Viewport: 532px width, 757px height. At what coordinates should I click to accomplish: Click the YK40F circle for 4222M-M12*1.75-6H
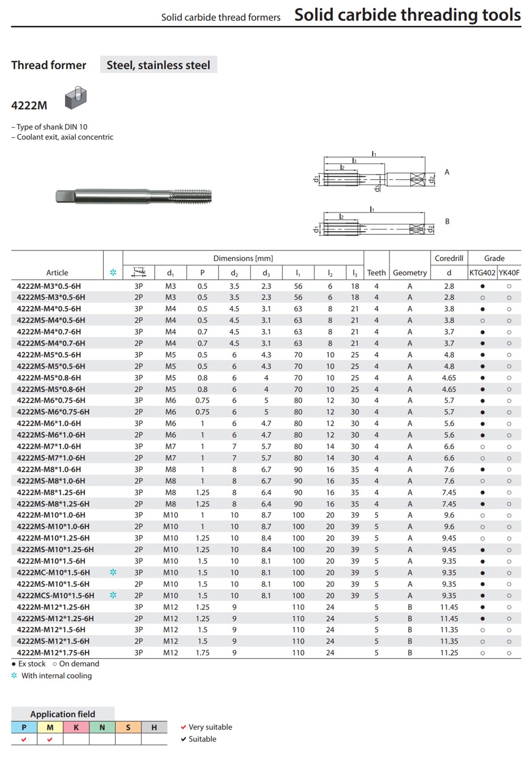509,653
